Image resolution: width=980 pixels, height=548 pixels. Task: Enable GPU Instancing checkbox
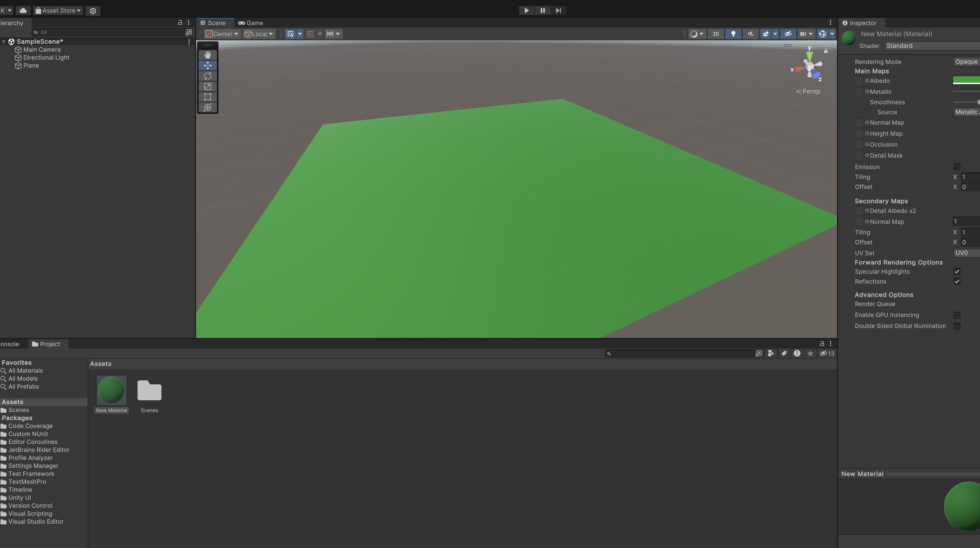coord(957,315)
